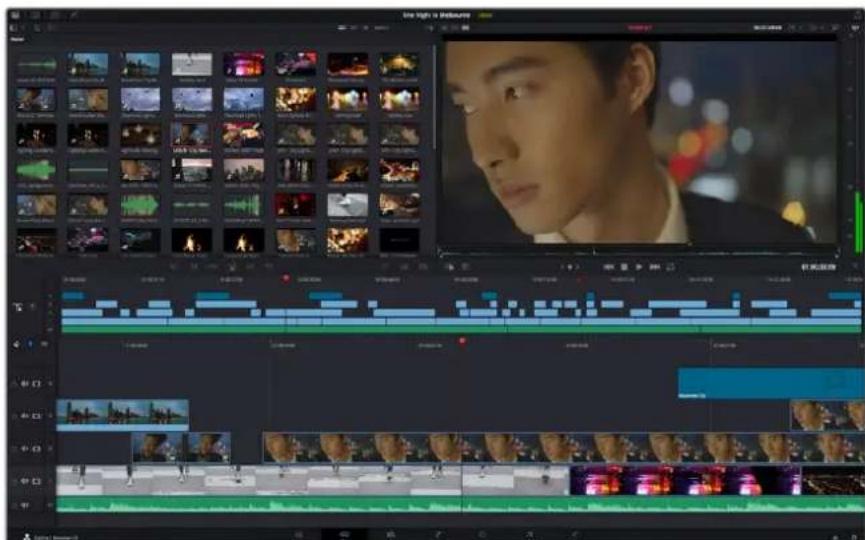Open the viewer options menu at top-right
This screenshot has height=540, width=865.
(x=856, y=27)
